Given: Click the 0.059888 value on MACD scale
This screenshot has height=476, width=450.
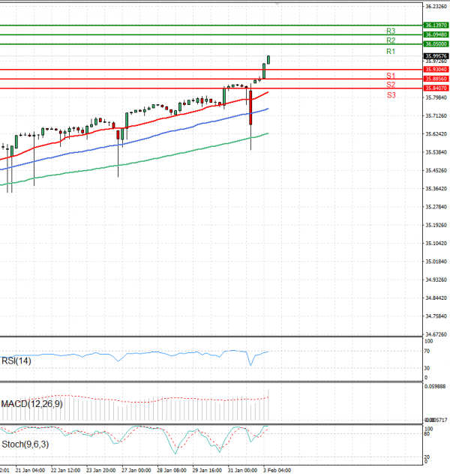Looking at the screenshot, I should [x=435, y=386].
